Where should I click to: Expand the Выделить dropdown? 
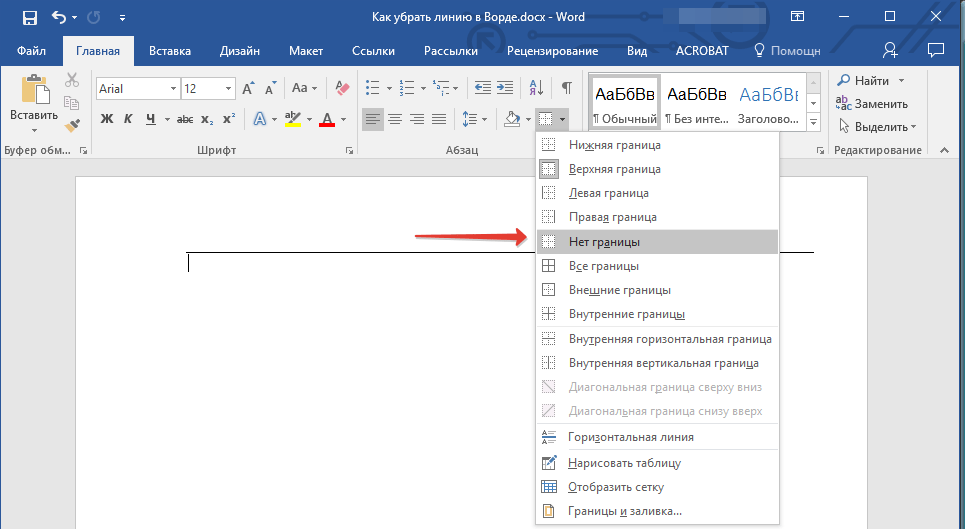click(913, 127)
